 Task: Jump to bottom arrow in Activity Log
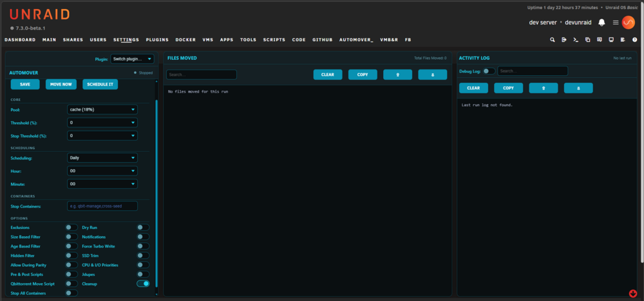click(x=578, y=88)
